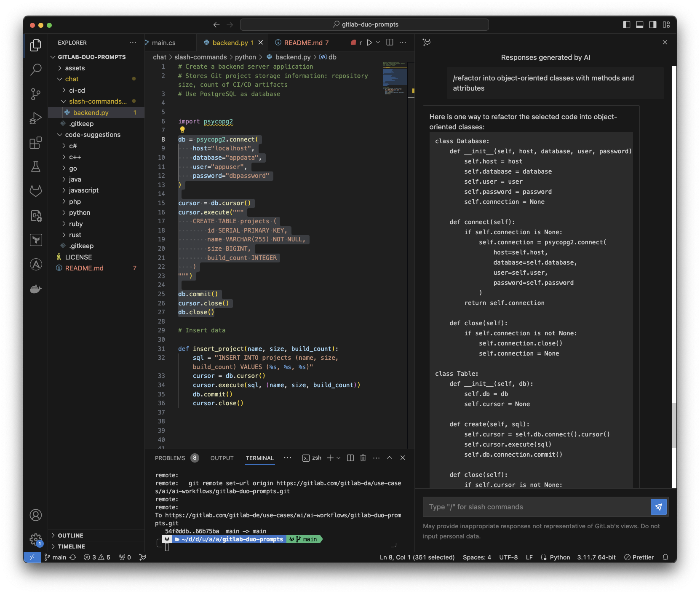Open Run and Debug view icon

(36, 118)
